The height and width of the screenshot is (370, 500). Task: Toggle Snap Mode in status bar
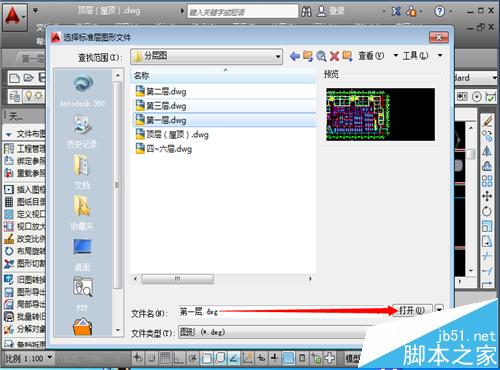pyautogui.click(x=151, y=358)
